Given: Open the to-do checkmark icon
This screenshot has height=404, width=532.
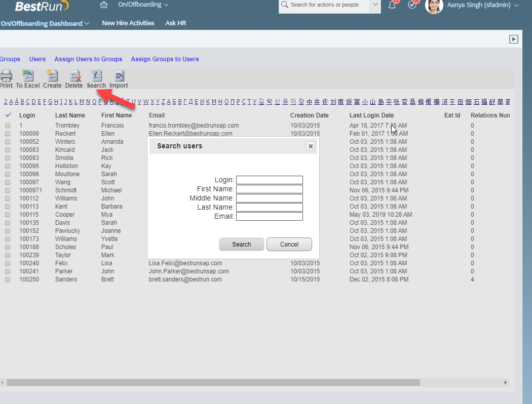Looking at the screenshot, I should [x=412, y=5].
